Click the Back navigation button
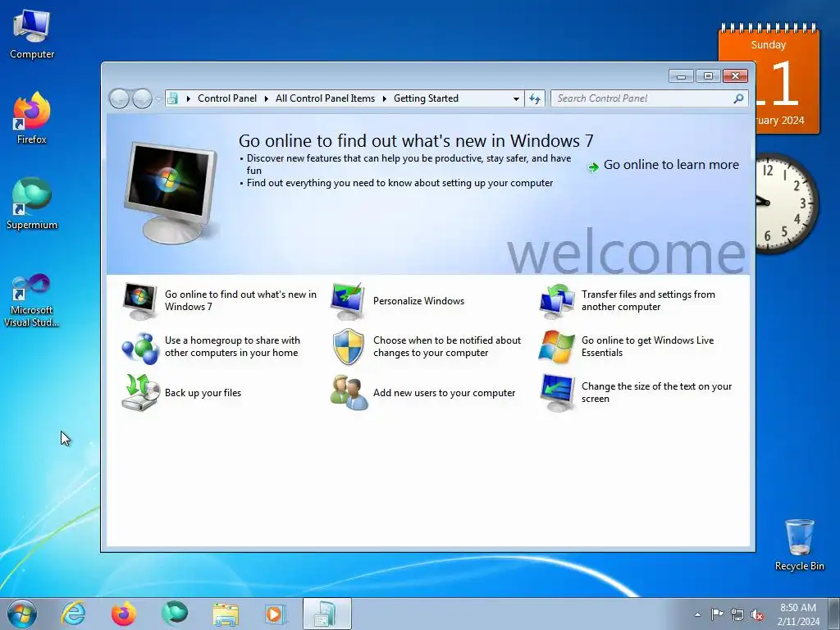840x630 pixels. pos(119,98)
